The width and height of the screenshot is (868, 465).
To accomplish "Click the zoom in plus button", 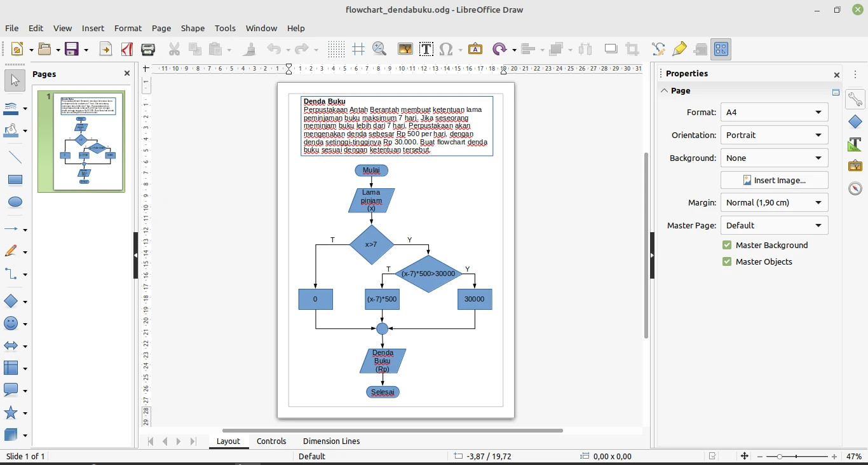I will coord(834,456).
